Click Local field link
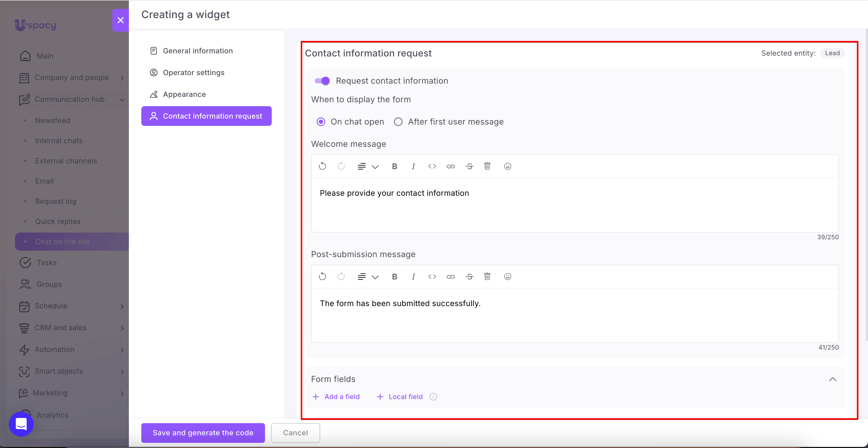Viewport: 868px width, 448px height. coord(400,397)
